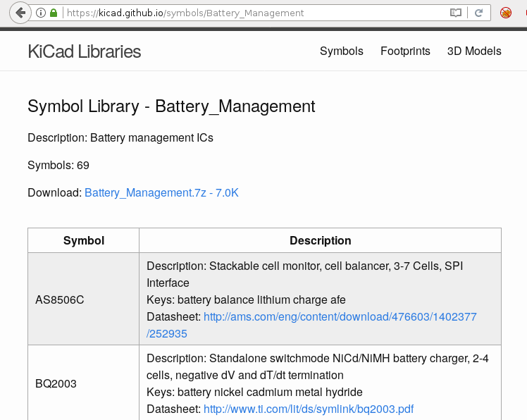Click the Symbol Library - Battery_Management heading
527x420 pixels.
(x=171, y=106)
